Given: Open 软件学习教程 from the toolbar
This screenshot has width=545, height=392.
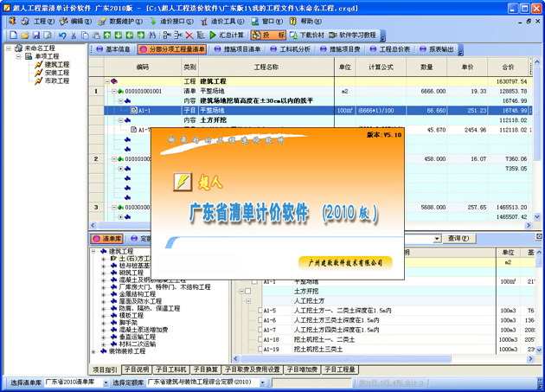Looking at the screenshot, I should click(x=352, y=35).
